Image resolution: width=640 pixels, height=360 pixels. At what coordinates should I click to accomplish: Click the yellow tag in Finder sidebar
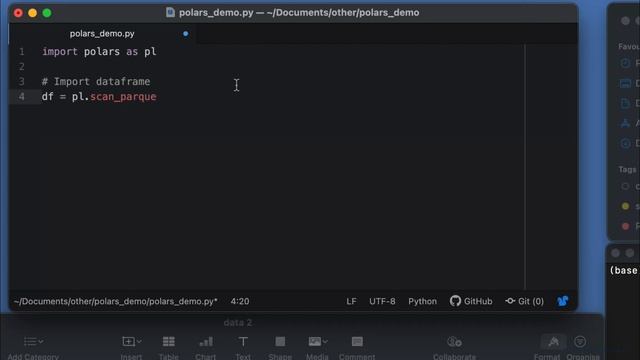[625, 207]
